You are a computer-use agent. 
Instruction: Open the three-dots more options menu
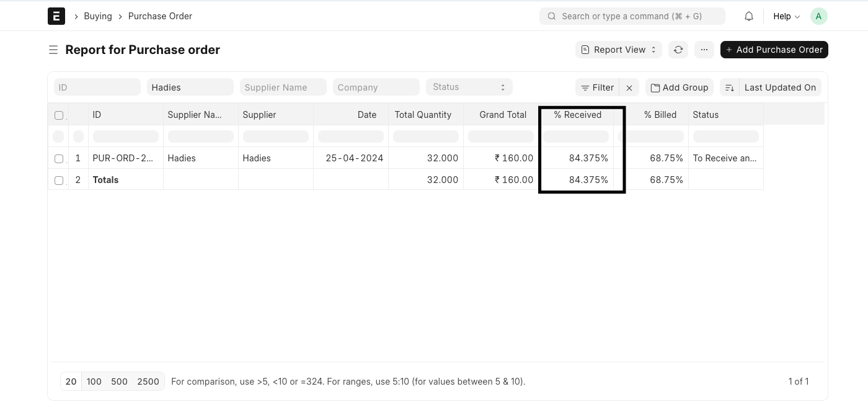[x=704, y=50]
